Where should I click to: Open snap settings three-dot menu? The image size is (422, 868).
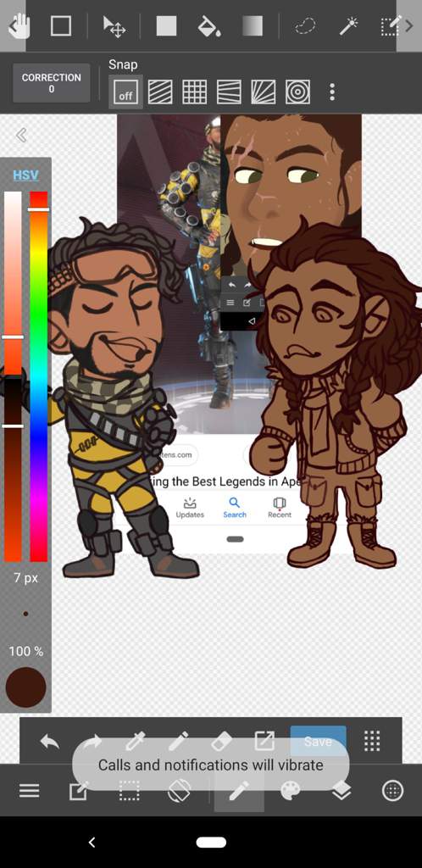(x=332, y=92)
